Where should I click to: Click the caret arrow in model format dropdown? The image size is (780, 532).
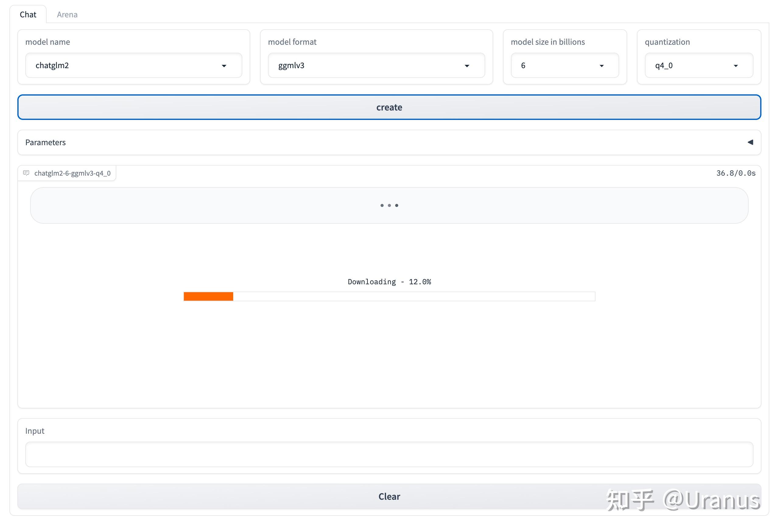pyautogui.click(x=467, y=66)
